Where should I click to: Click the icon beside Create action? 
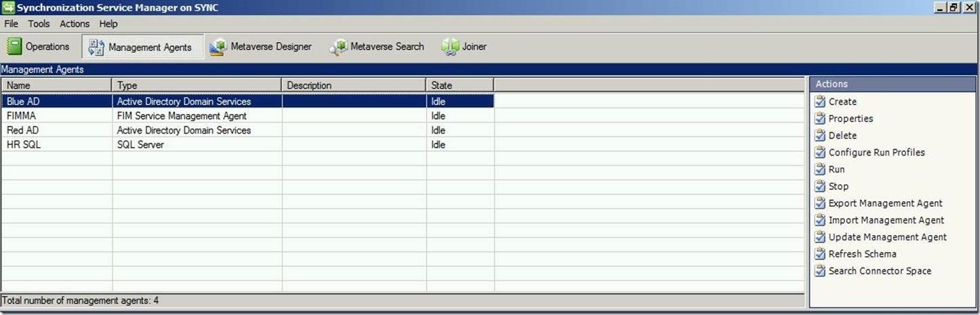(820, 102)
